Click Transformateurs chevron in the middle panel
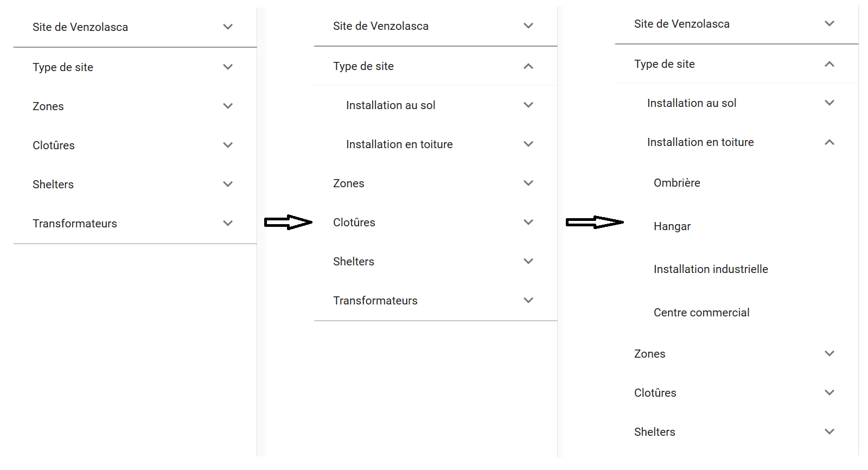This screenshot has height=470, width=868. point(528,301)
